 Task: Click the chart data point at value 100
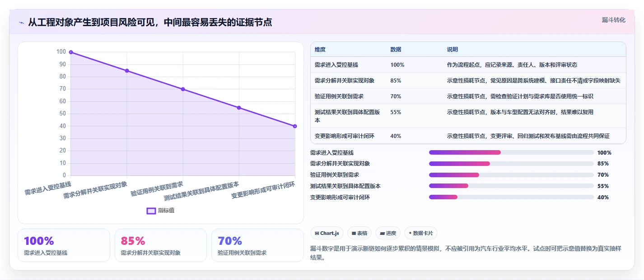click(x=71, y=52)
